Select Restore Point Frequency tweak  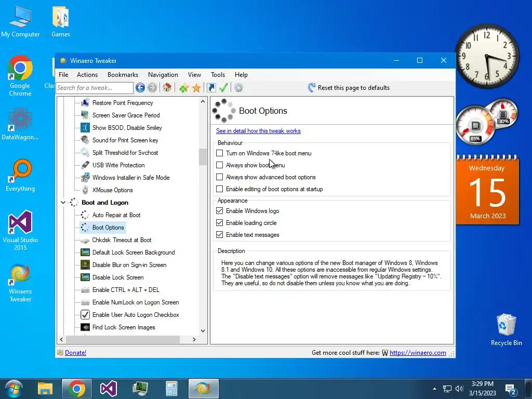pos(123,103)
